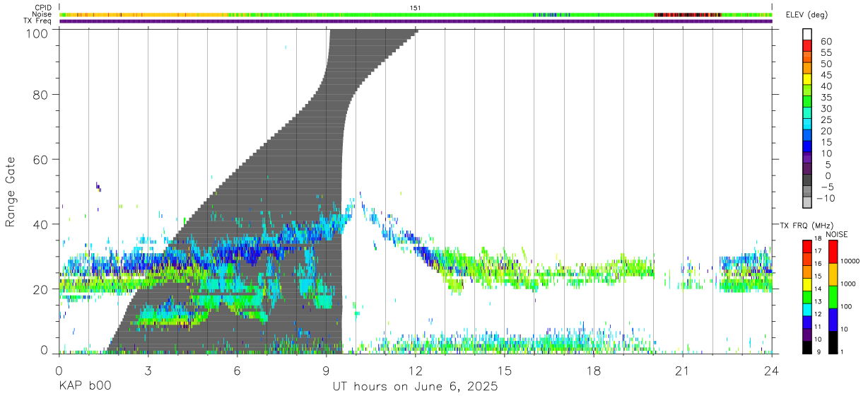
Task: Pick the white top segment of the ELEV color bar
Action: 807,35
